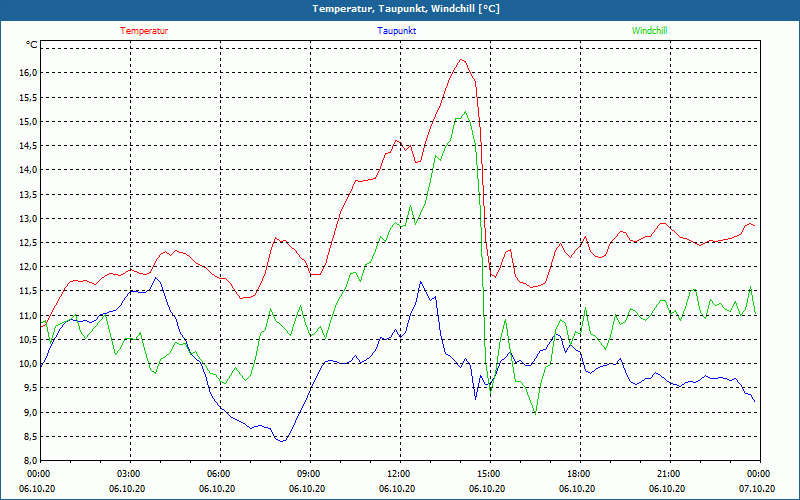Click the 11,0 y-axis value
Screen dimensions: 800x500
click(x=28, y=315)
